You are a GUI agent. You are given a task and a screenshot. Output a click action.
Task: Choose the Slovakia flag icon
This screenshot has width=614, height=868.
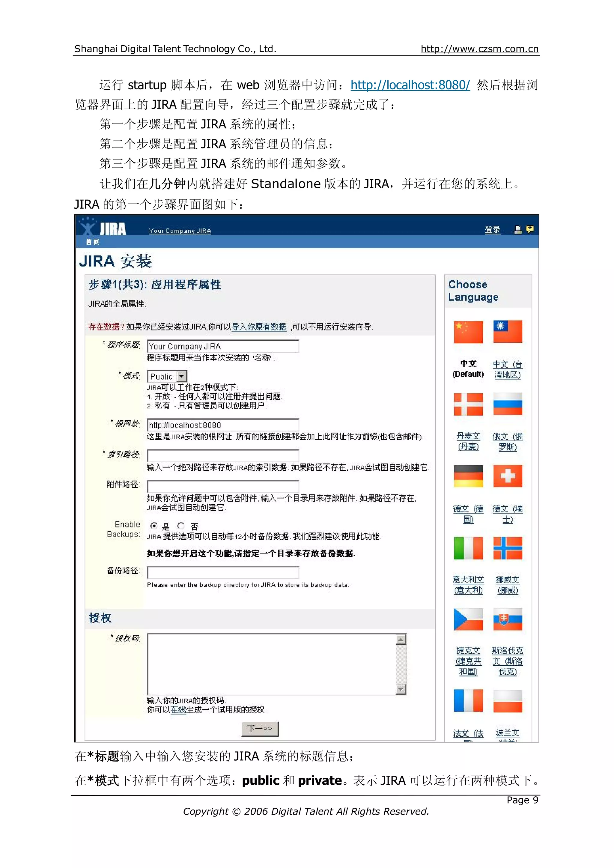pos(508,619)
